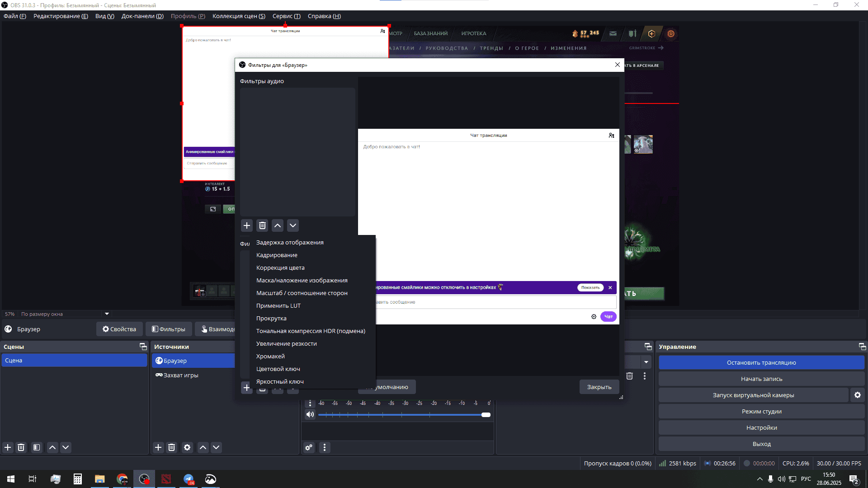Open source properties gear in Sources panel
Viewport: 868px width, 488px height.
click(x=187, y=447)
